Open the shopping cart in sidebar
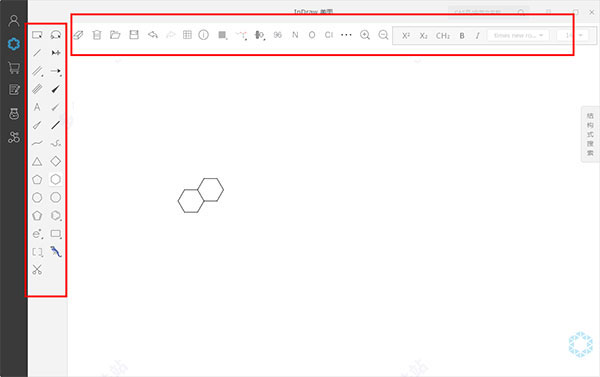600x377 pixels. pyautogui.click(x=14, y=68)
